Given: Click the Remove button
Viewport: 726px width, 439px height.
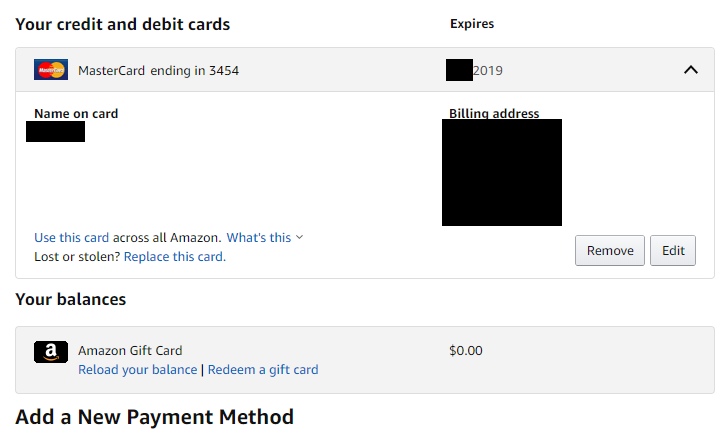Looking at the screenshot, I should 609,250.
